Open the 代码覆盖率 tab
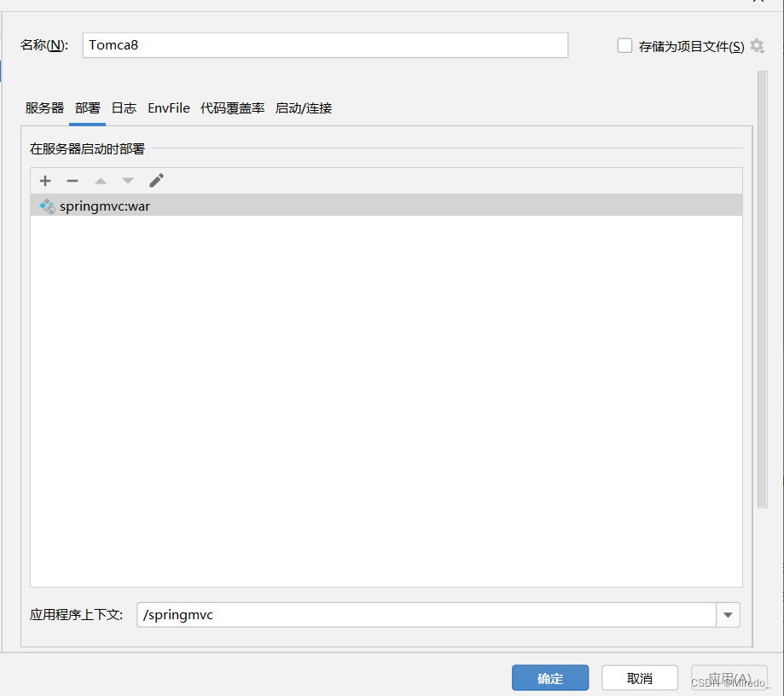The width and height of the screenshot is (784, 696). coord(233,108)
